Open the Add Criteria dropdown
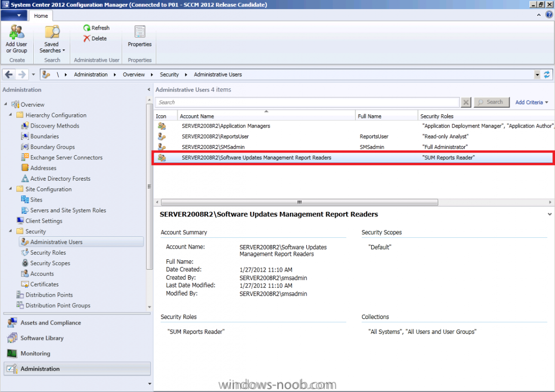Image resolution: width=555 pixels, height=392 pixels. 532,102
